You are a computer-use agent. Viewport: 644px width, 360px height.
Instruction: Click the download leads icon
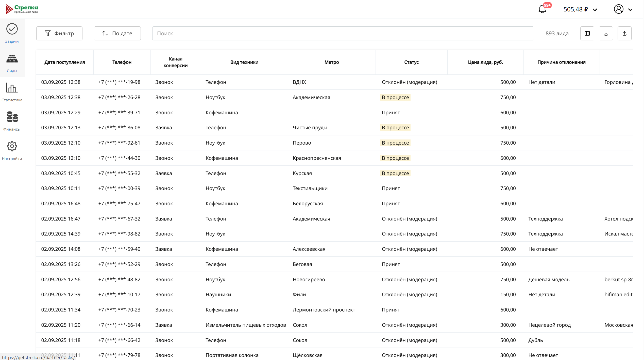point(606,34)
